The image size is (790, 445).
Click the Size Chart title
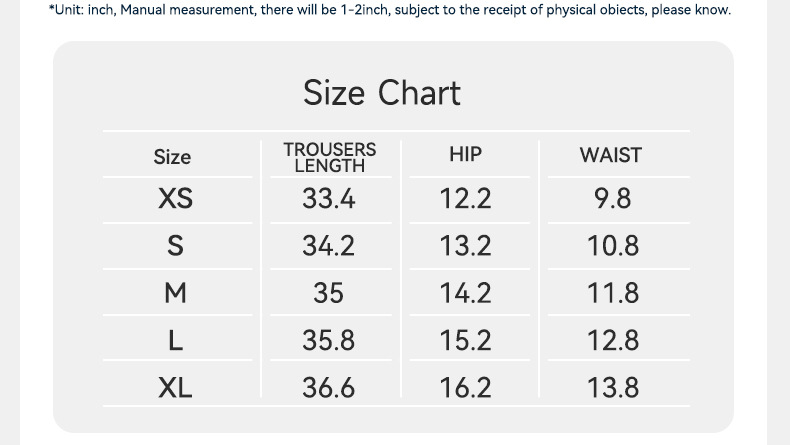pyautogui.click(x=382, y=93)
